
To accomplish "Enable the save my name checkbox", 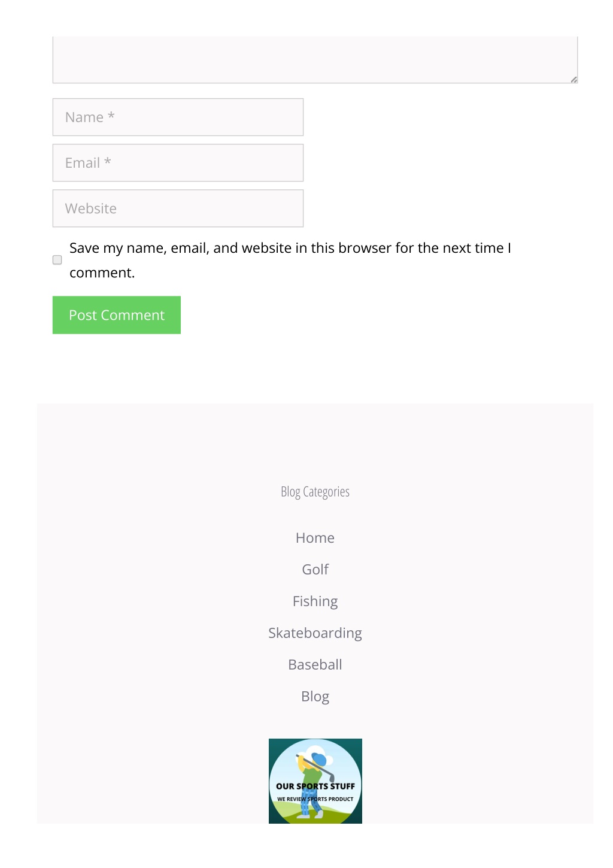I will point(57,260).
